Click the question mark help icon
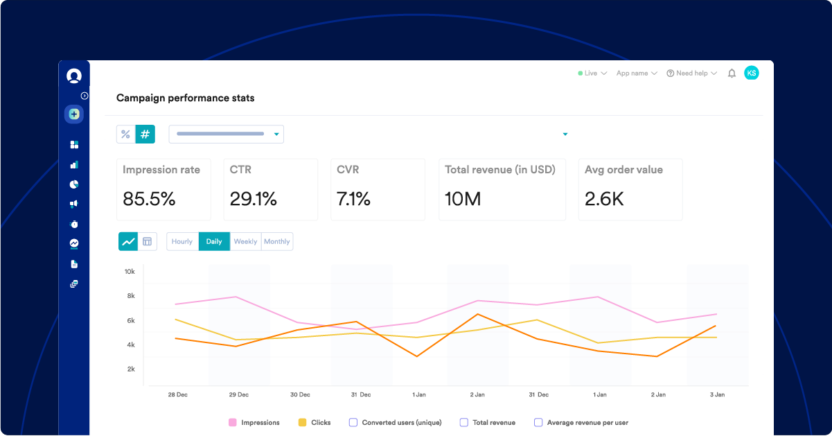 coord(670,73)
